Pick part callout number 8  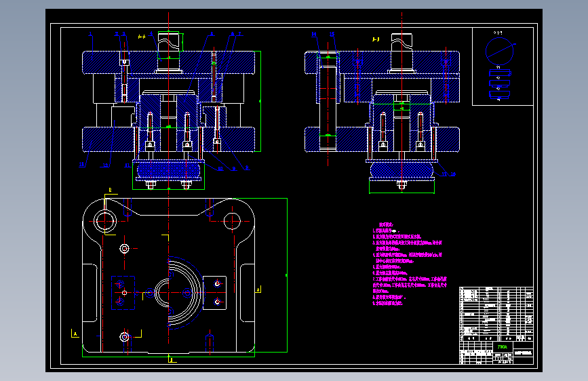click(247, 168)
